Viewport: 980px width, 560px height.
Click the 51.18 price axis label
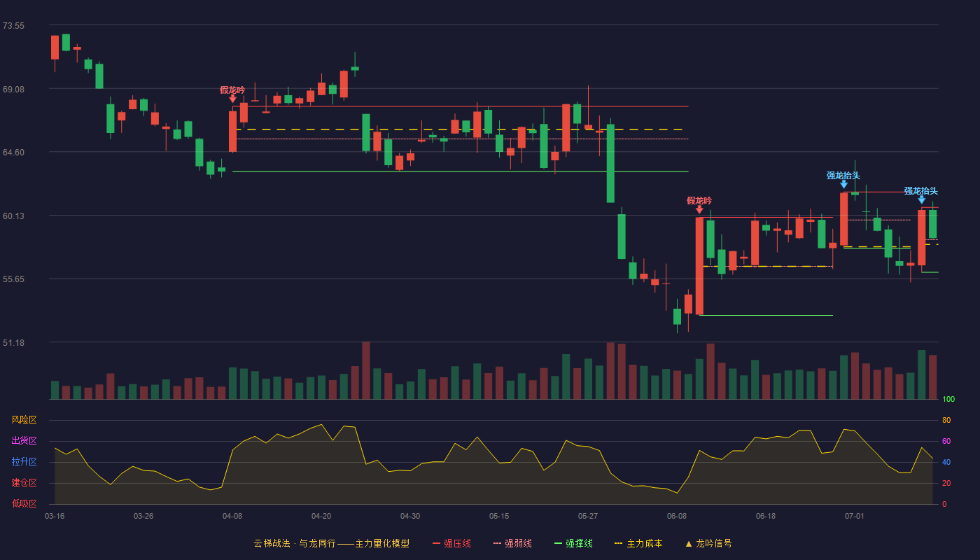(13, 343)
